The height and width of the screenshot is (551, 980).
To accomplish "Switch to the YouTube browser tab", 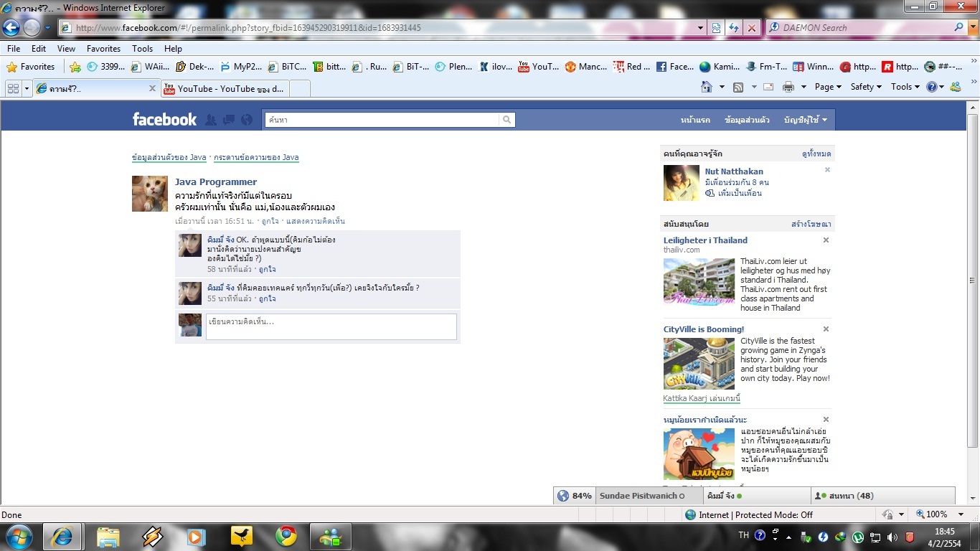I will (x=225, y=88).
